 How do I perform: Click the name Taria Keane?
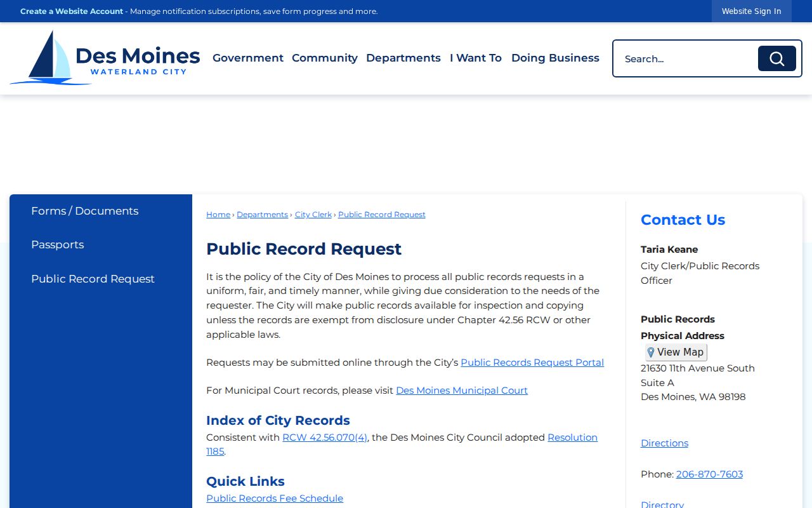669,250
